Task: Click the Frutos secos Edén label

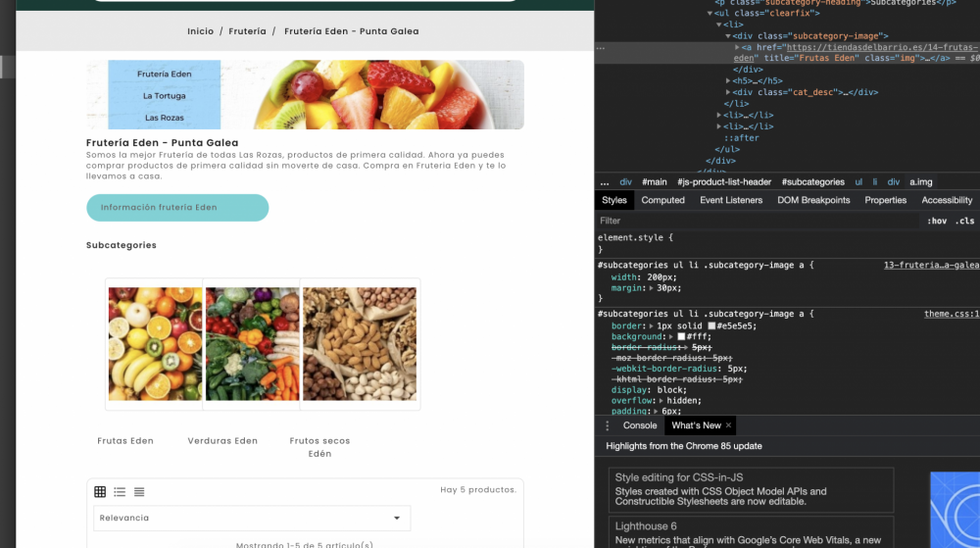Action: (x=319, y=447)
